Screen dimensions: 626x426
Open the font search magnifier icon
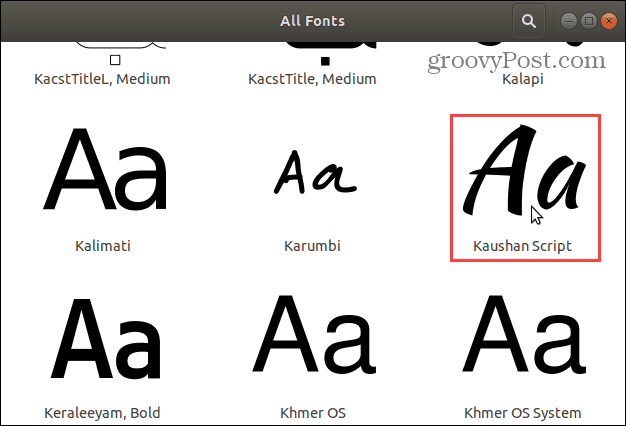[529, 21]
